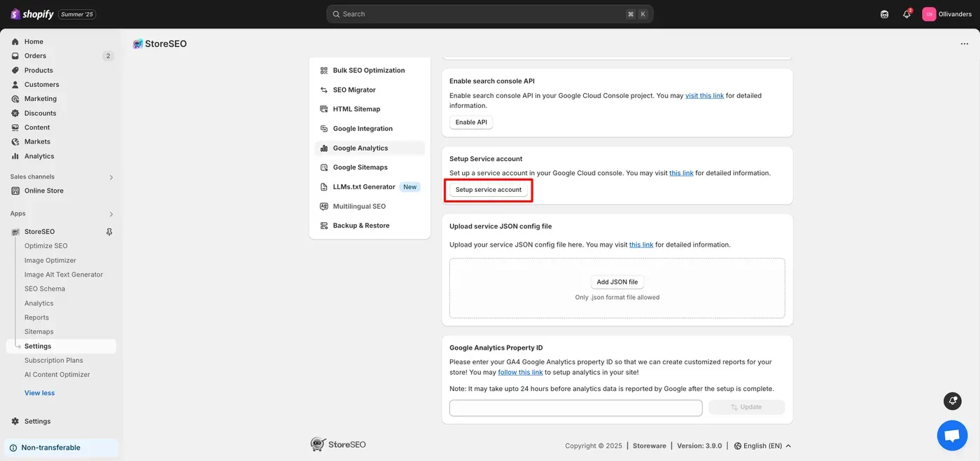Click the Version: 3.9.0 footer text

point(699,446)
